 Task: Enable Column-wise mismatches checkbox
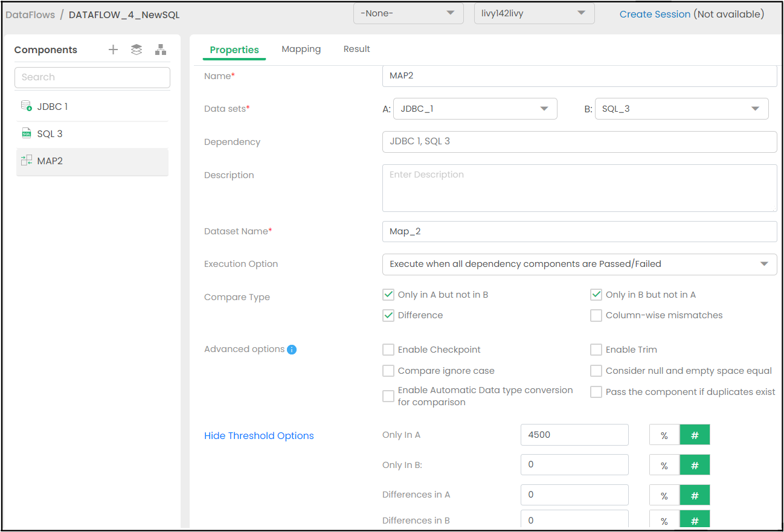(x=596, y=315)
